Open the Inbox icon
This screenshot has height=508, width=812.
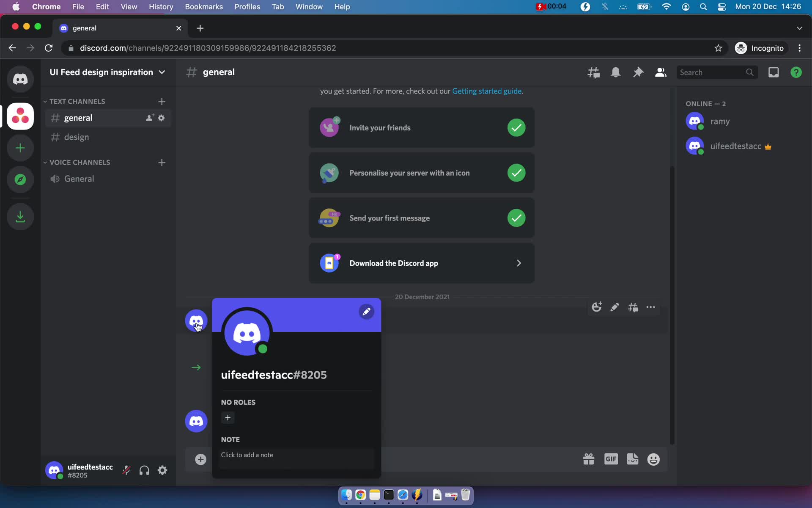(x=774, y=72)
